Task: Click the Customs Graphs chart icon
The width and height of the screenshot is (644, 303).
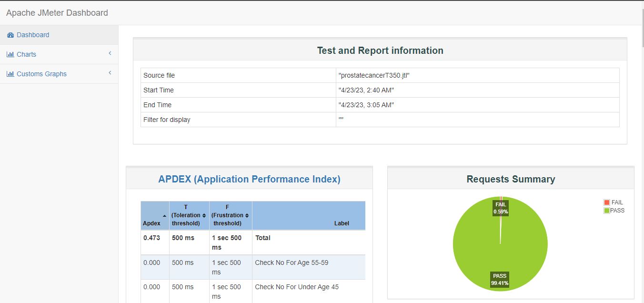Action: (x=10, y=73)
